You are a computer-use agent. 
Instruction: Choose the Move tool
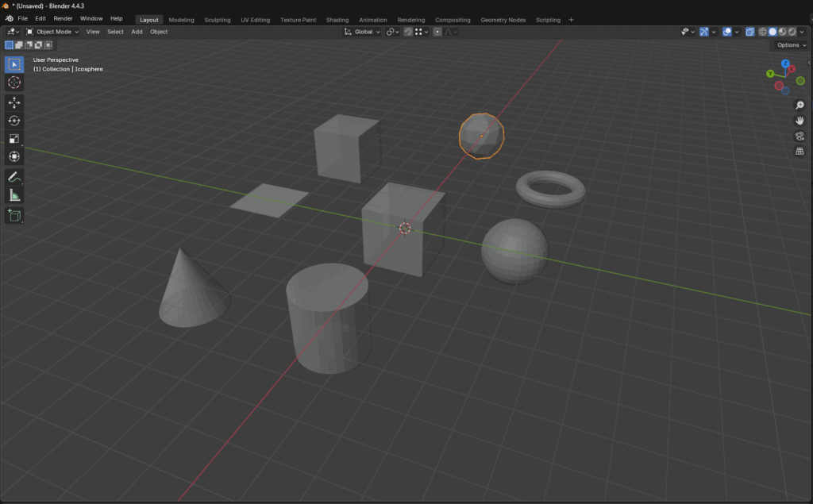coord(14,102)
